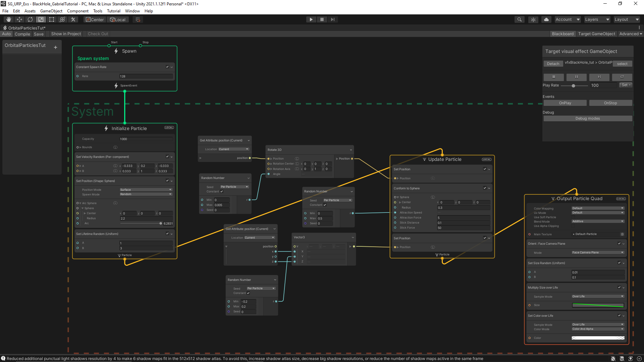Open the cloud services icon
This screenshot has height=362, width=644.
pyautogui.click(x=546, y=19)
